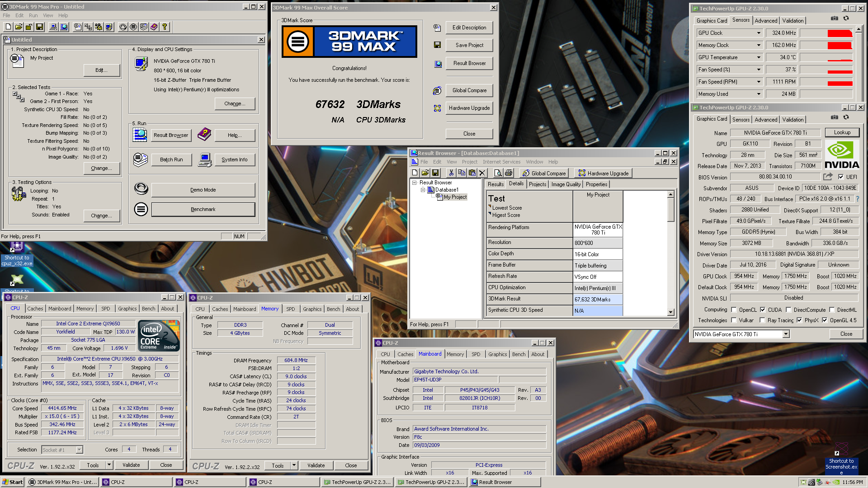Toggle the OpenCL checkbox in GPU-Z

pos(734,310)
